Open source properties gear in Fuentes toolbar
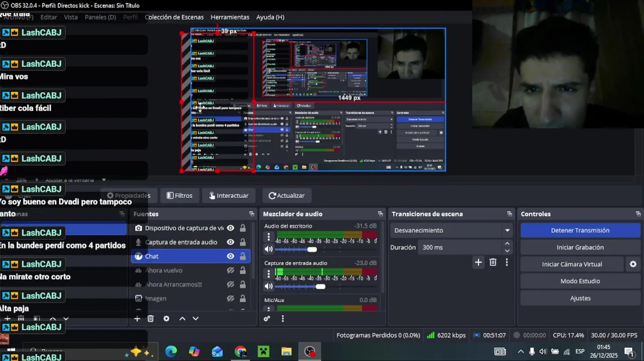The width and height of the screenshot is (644, 361). (166, 318)
